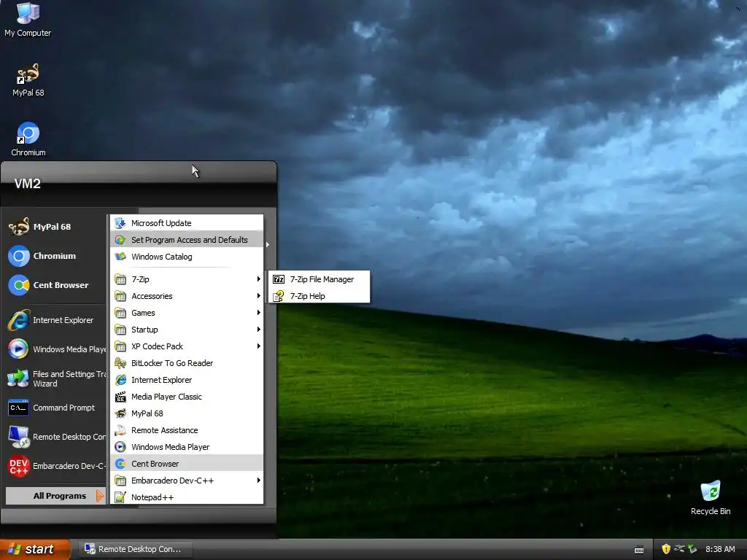Expand the XP Codec Pack submenu
This screenshot has height=560, width=747.
187,346
